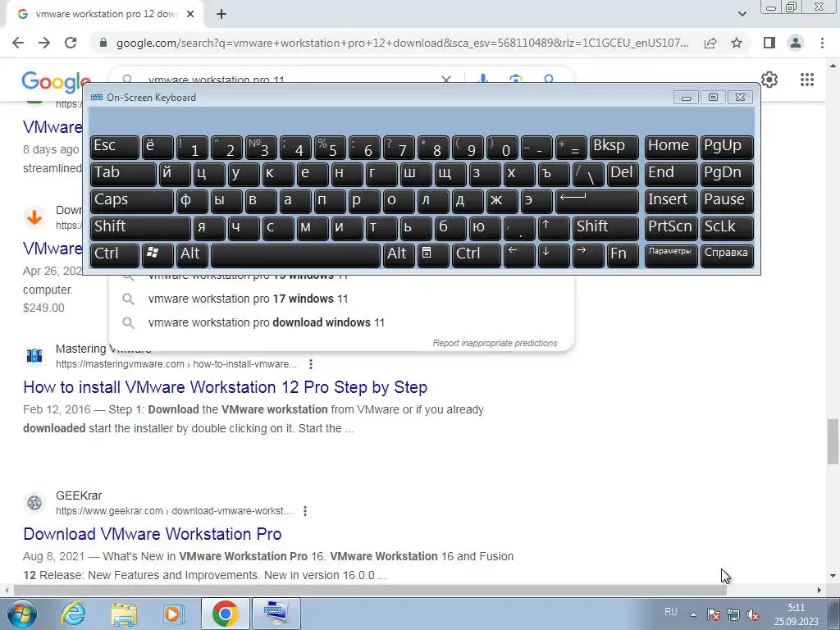Click the up arrow key on keyboard
Viewport: 840px width, 630px height.
pos(554,227)
